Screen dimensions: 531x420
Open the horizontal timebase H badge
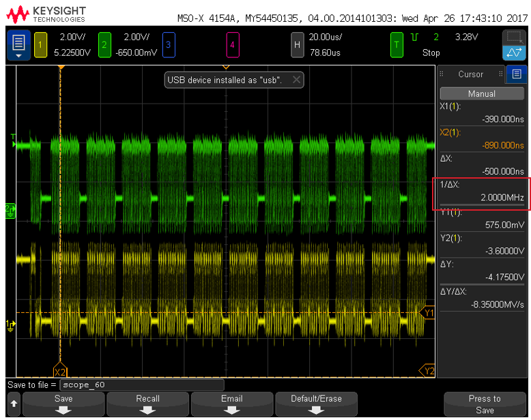[x=297, y=45]
